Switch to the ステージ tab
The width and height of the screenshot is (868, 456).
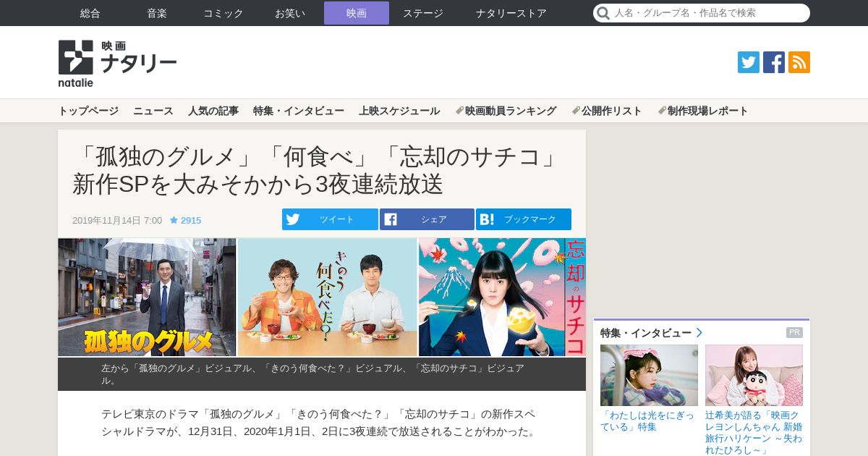coord(423,13)
